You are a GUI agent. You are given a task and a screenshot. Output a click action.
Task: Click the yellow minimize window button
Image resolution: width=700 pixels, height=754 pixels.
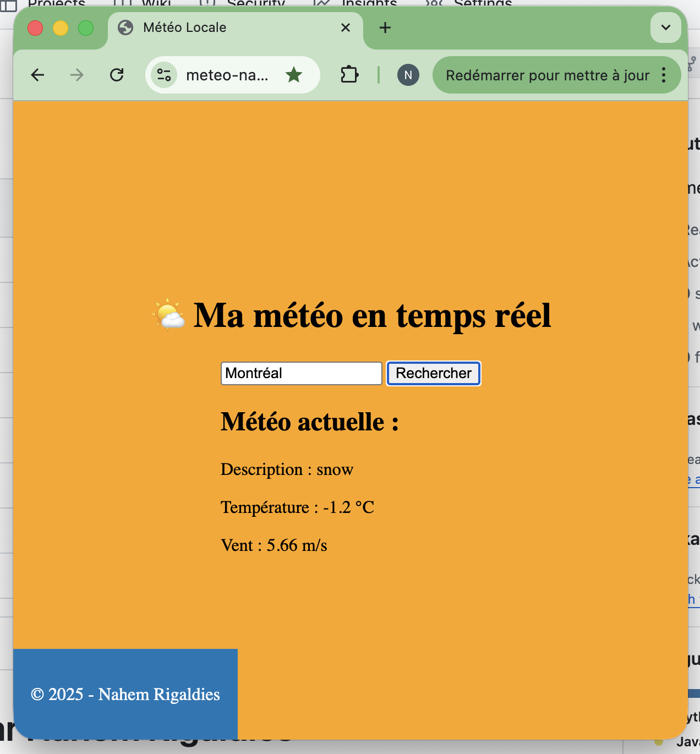click(x=61, y=28)
